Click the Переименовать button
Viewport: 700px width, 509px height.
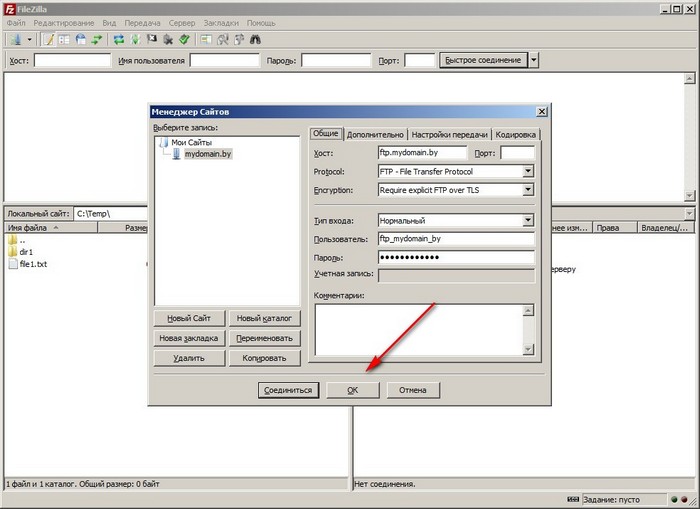264,338
